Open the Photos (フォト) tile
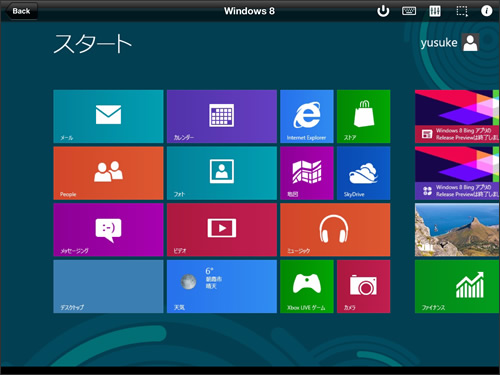 coord(222,173)
